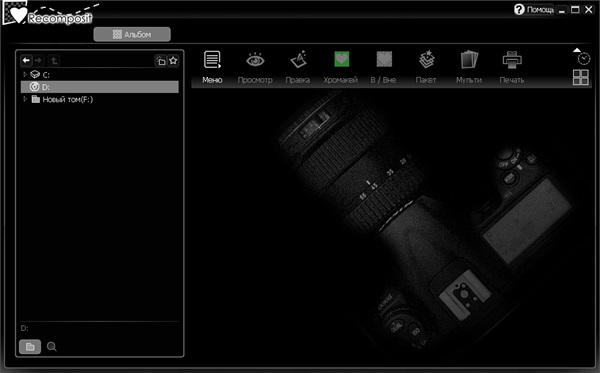Select the В / Вне checkerboard tool
Viewport: 600px width, 373px height.
[x=384, y=60]
